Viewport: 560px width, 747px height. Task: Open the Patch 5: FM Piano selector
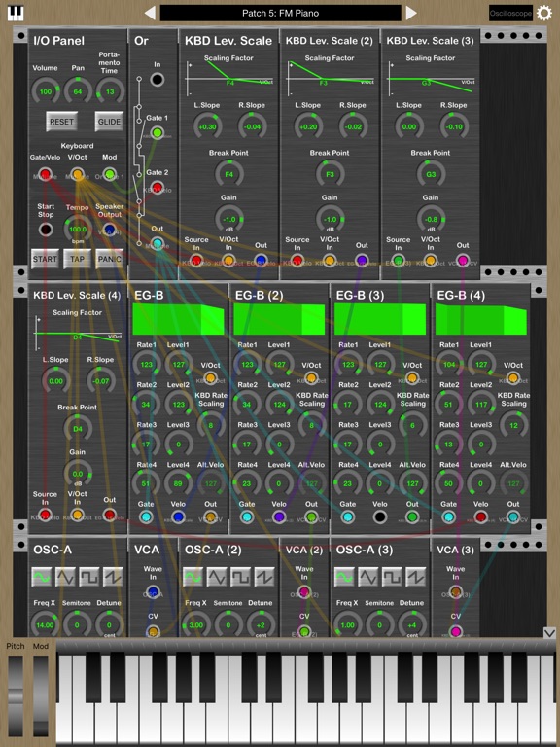(280, 13)
